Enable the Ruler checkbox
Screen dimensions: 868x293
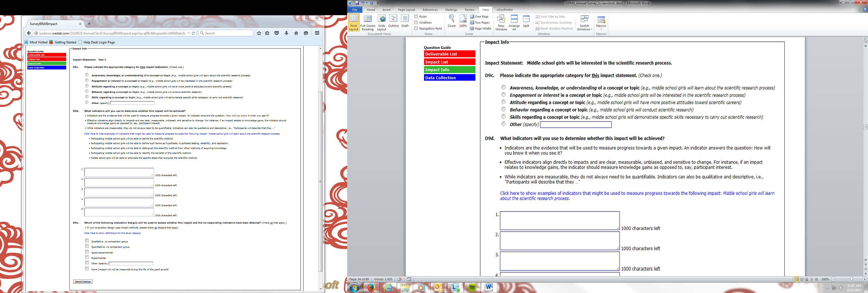416,17
